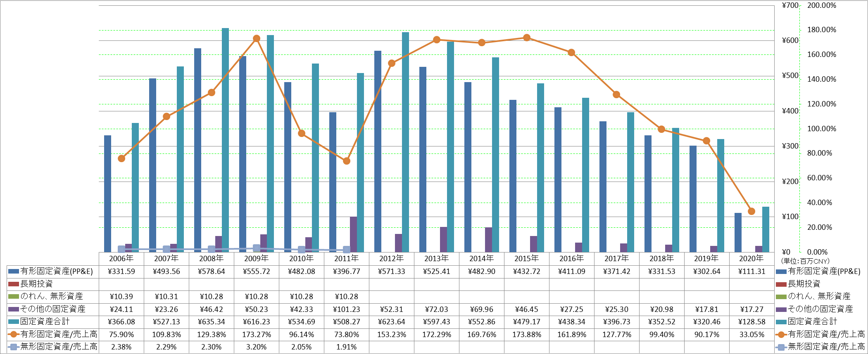This screenshot has width=868, height=354.
Task: Click the 2006年 column header
Action: click(x=121, y=258)
